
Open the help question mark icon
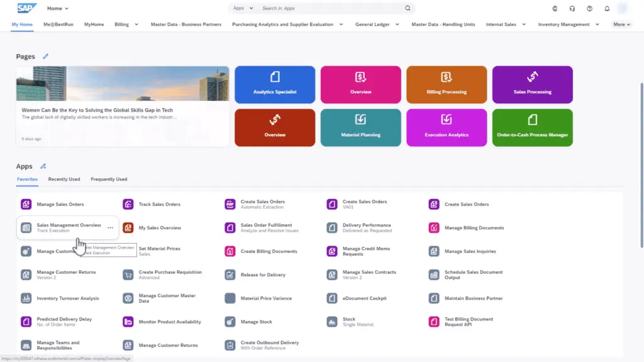coord(589,8)
